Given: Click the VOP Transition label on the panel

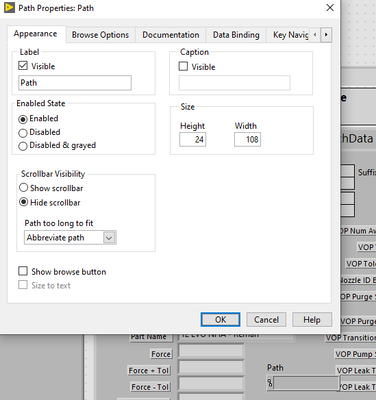Looking at the screenshot, I should 350,338.
